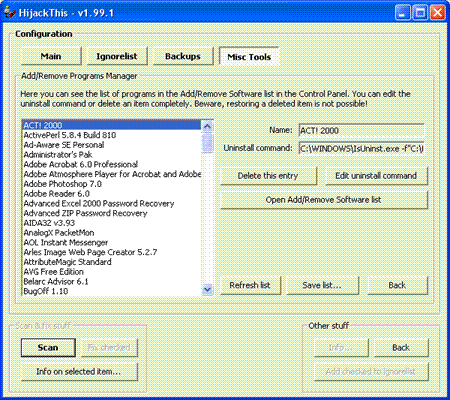Close the HijackThis window

[437, 13]
